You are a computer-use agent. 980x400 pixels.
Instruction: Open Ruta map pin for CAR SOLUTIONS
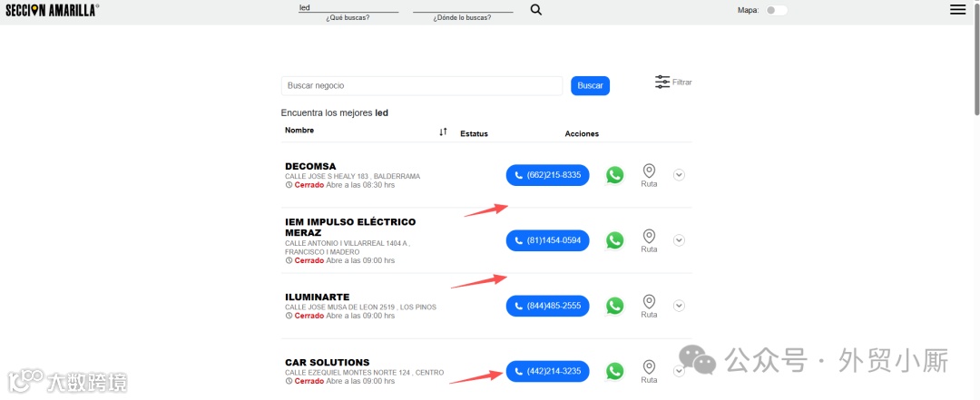(x=650, y=372)
